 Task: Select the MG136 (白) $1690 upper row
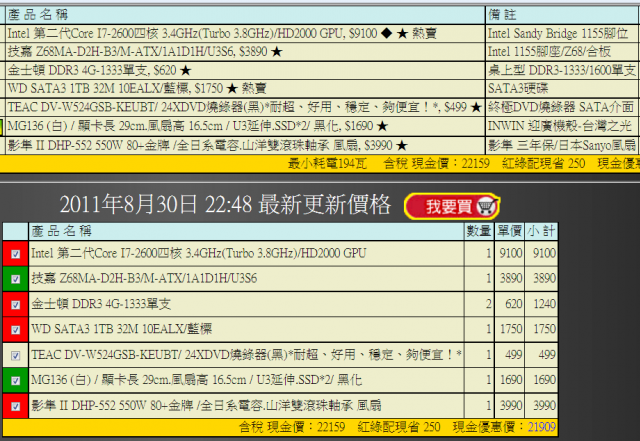pyautogui.click(x=245, y=126)
